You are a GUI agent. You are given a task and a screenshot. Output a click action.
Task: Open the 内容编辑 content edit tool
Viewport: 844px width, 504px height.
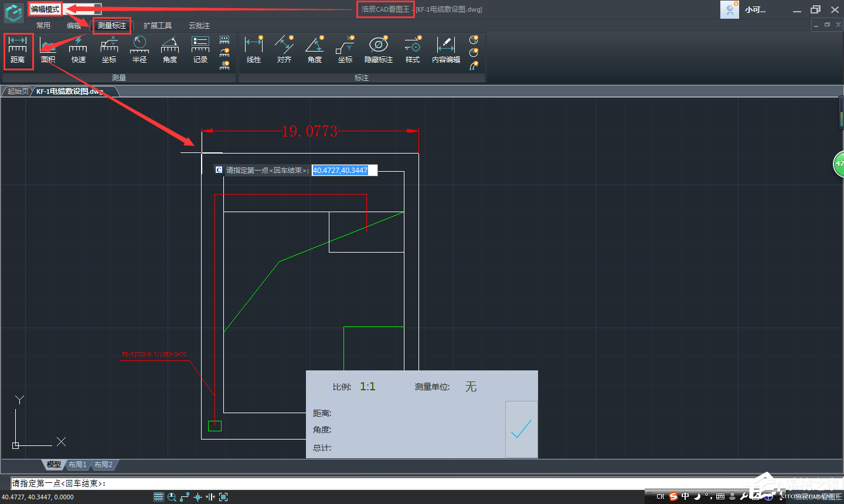(x=446, y=50)
